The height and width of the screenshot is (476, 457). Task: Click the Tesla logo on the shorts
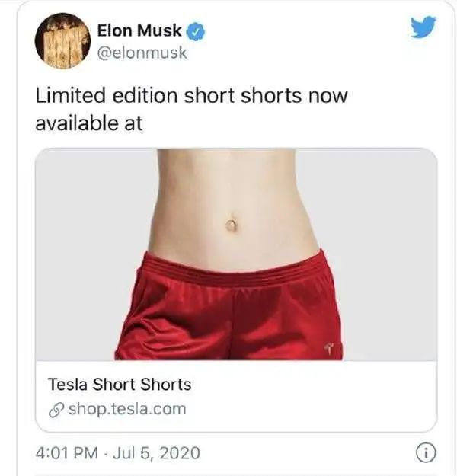click(x=329, y=348)
